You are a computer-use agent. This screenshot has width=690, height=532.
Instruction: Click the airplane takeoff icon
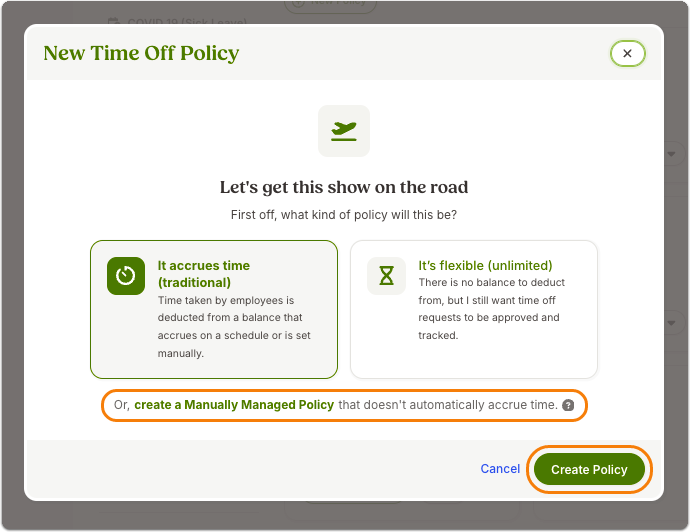[344, 131]
